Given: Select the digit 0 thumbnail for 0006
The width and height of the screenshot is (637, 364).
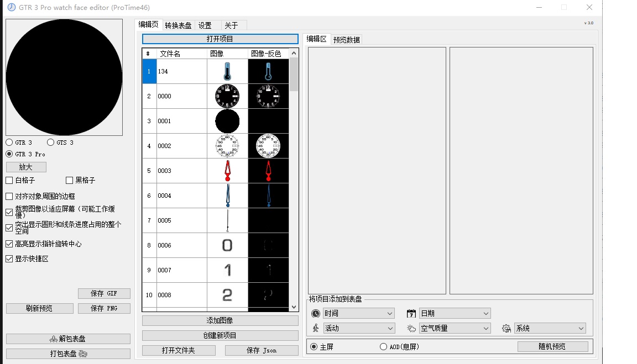Looking at the screenshot, I should pos(227,245).
